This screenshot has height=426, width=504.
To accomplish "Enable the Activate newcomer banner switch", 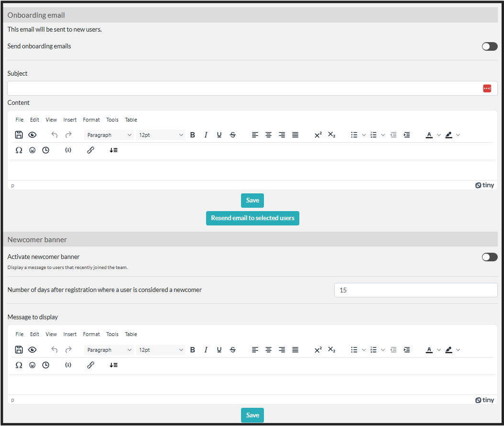I will [x=490, y=257].
